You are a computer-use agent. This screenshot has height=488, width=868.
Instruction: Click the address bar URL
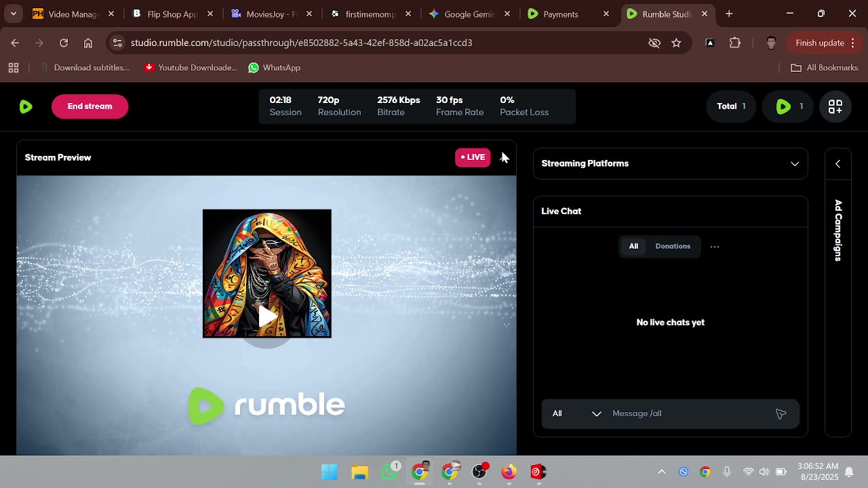coord(301,43)
